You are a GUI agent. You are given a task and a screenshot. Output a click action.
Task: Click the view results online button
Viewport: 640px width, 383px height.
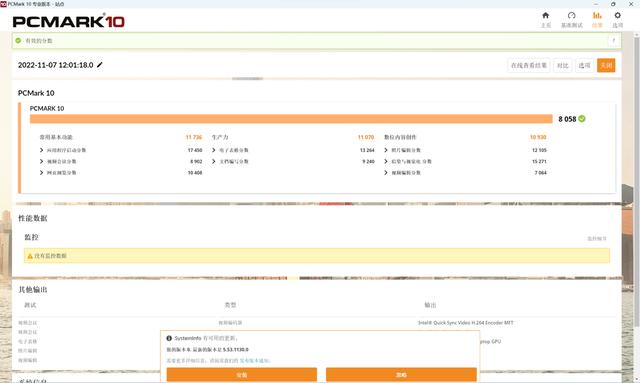pos(529,65)
